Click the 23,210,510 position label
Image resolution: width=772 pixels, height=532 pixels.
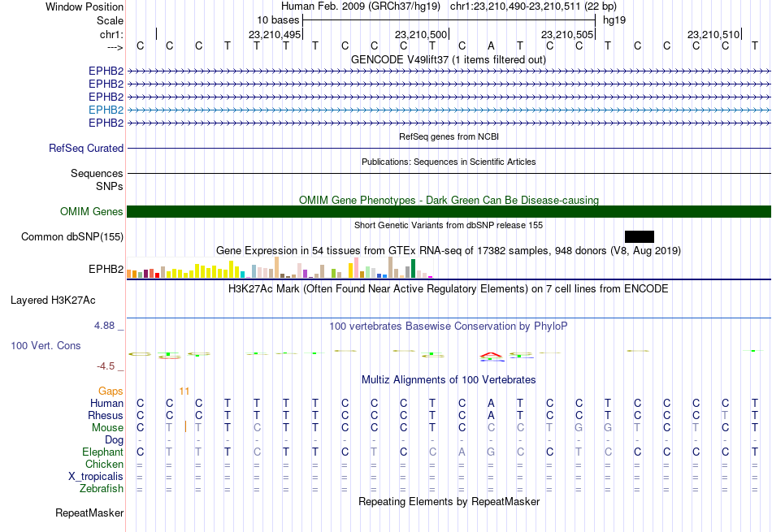[x=713, y=34]
